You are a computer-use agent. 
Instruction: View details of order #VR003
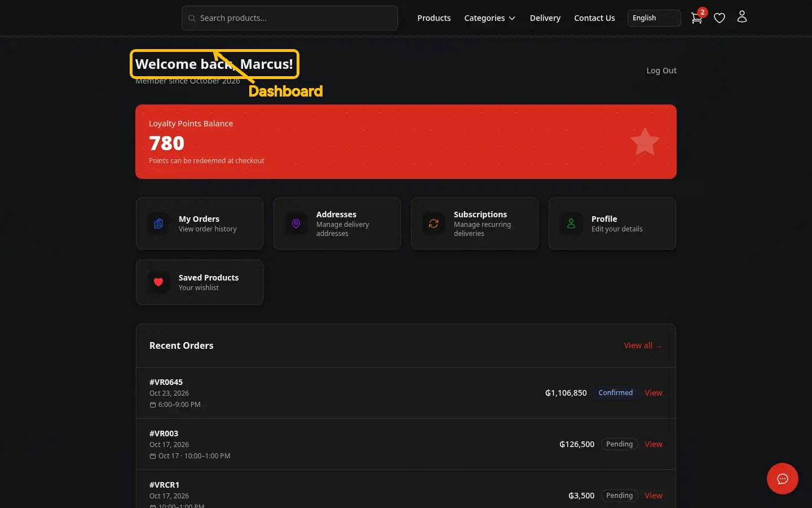[x=654, y=444]
